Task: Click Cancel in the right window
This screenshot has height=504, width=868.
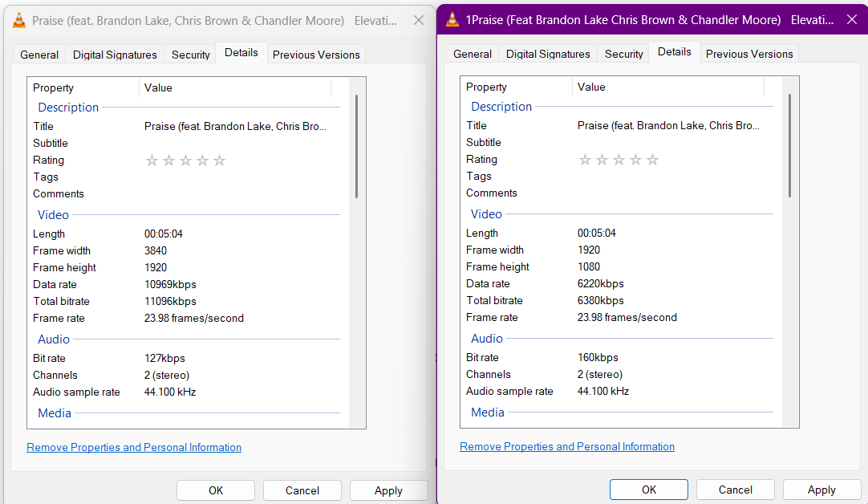Action: click(x=736, y=490)
